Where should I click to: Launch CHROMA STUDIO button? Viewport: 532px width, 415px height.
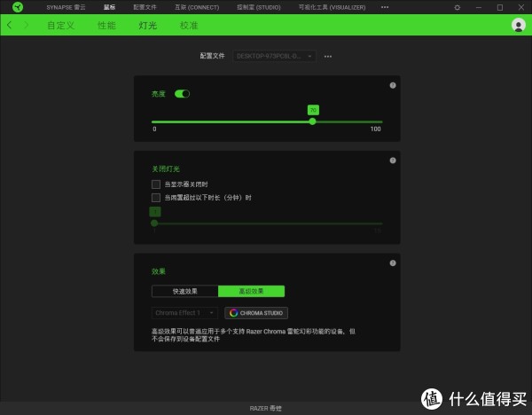[256, 313]
